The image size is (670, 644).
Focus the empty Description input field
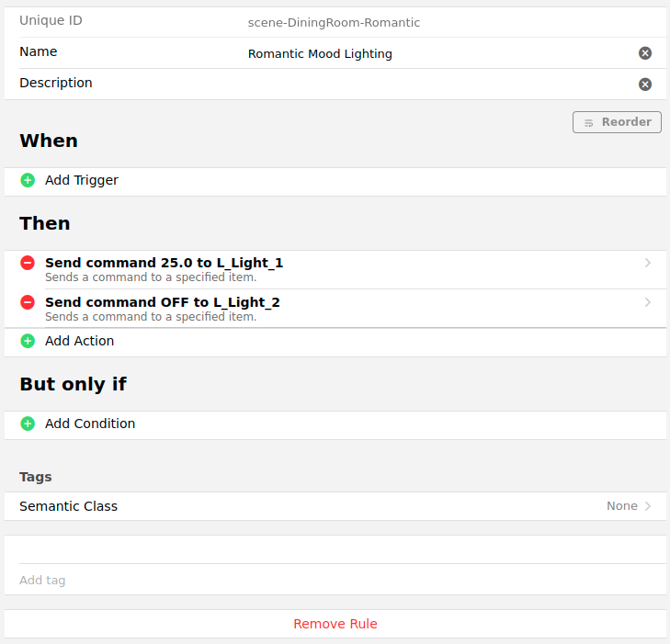point(437,85)
